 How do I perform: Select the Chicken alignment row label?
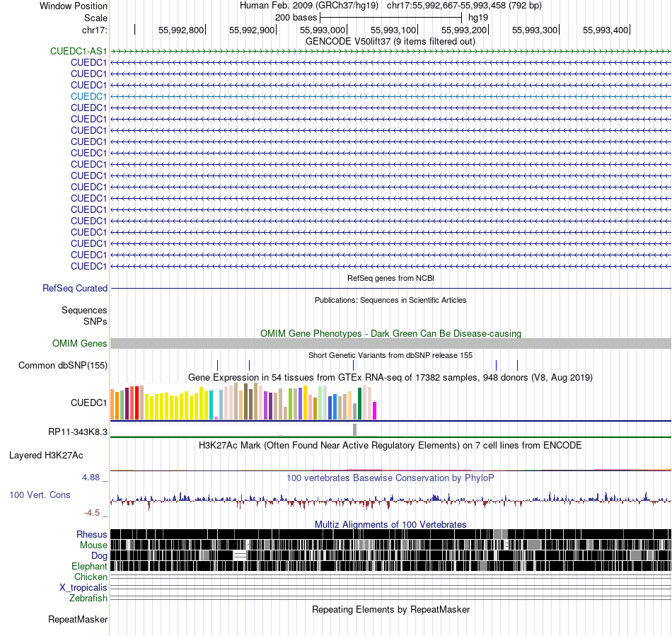click(91, 577)
